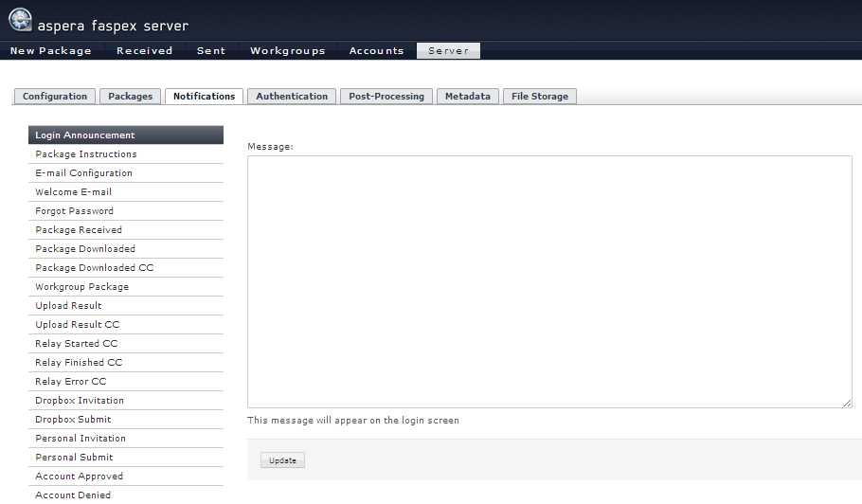Screen dimensions: 862x504
Task: Open the Post-Processing tab
Action: 386,97
